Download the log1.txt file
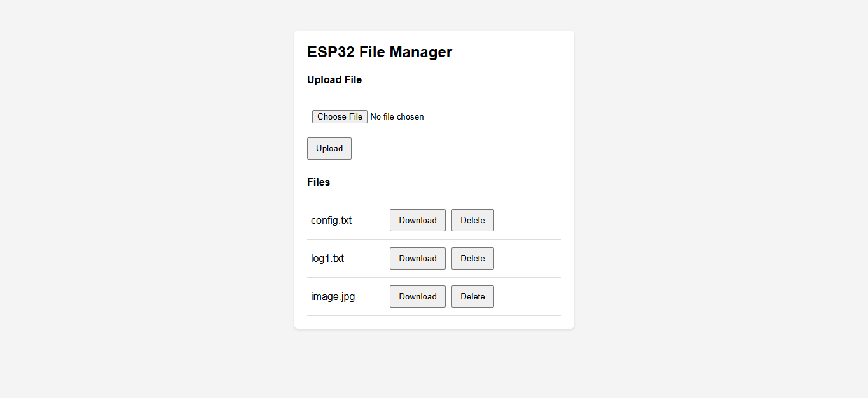Screen dimensions: 868x398 click(x=417, y=258)
